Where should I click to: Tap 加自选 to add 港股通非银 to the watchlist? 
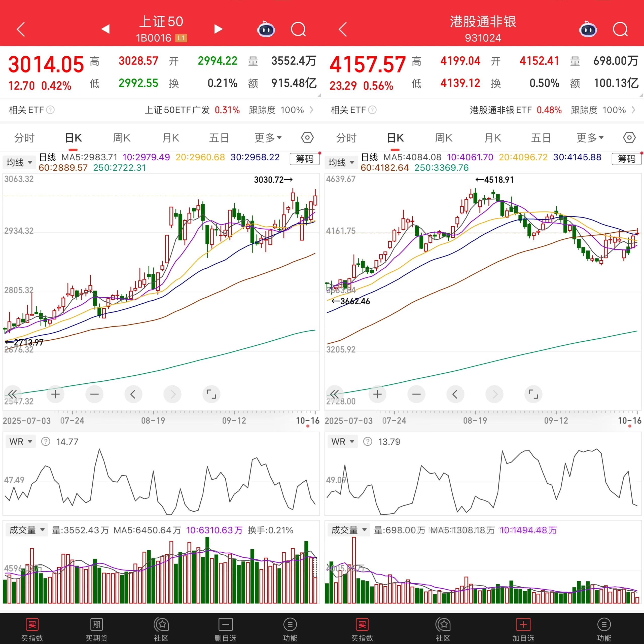(523, 629)
